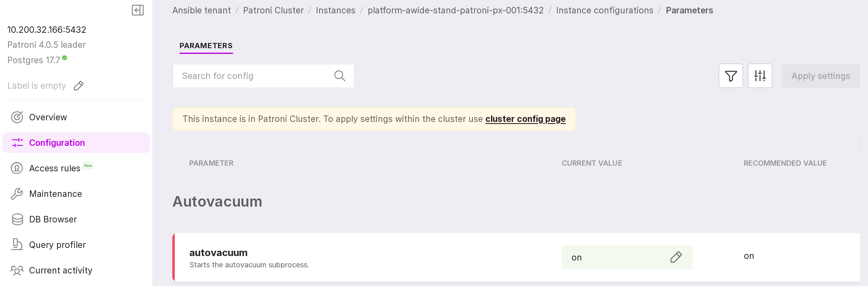
Task: Collapse the sidebar panel
Action: pyautogui.click(x=138, y=10)
